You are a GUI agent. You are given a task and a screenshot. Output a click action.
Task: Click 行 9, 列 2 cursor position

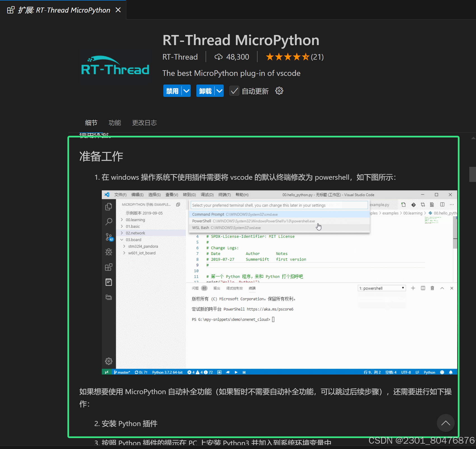[372, 372]
